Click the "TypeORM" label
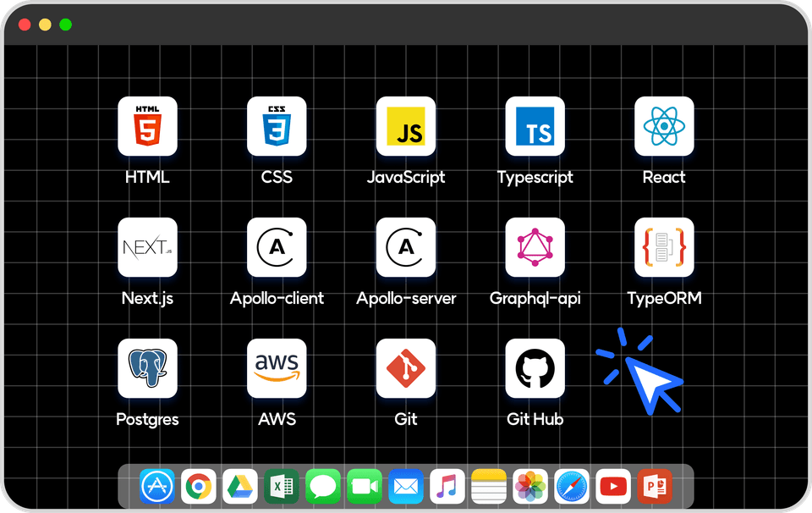 [x=664, y=299]
